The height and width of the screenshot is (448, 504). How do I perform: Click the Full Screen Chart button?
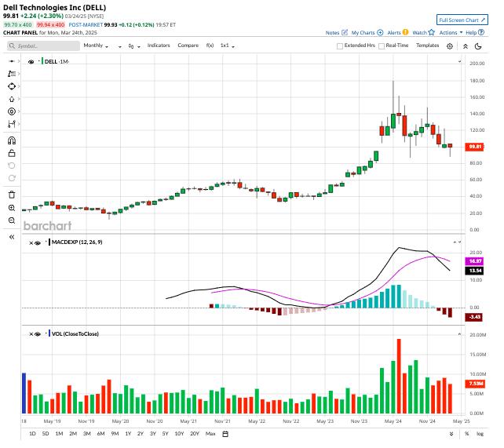[x=462, y=20]
